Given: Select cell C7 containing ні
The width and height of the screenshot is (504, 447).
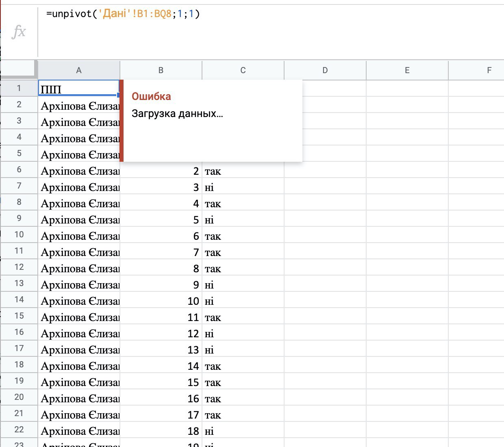Looking at the screenshot, I should (x=243, y=187).
